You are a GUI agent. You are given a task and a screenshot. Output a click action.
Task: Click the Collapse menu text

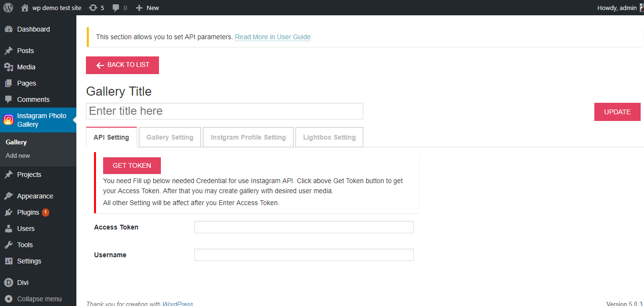click(x=39, y=299)
